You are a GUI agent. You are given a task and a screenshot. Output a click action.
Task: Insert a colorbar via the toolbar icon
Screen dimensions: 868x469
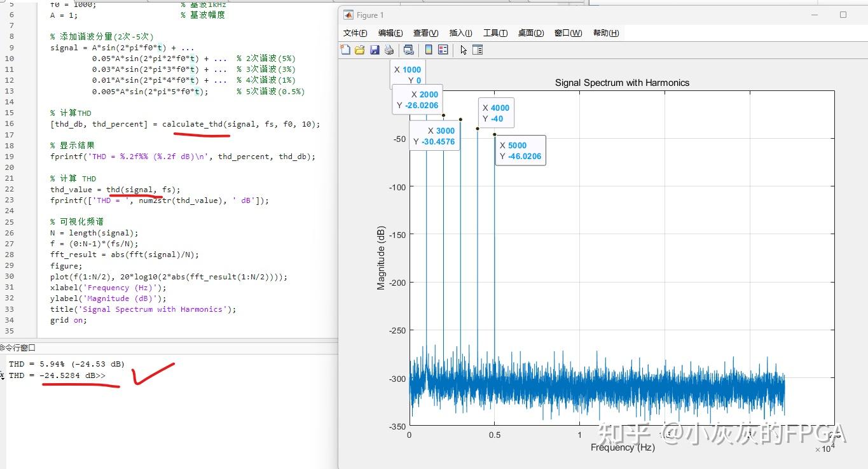[x=429, y=50]
